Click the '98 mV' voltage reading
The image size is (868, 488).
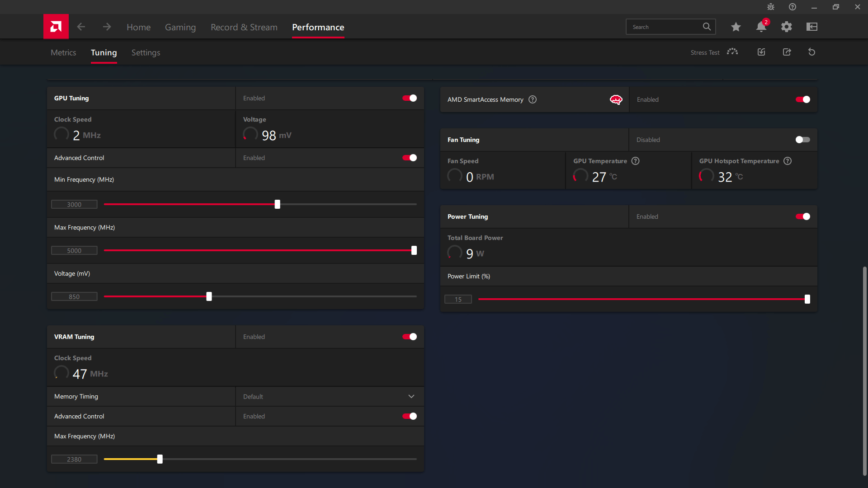(276, 135)
